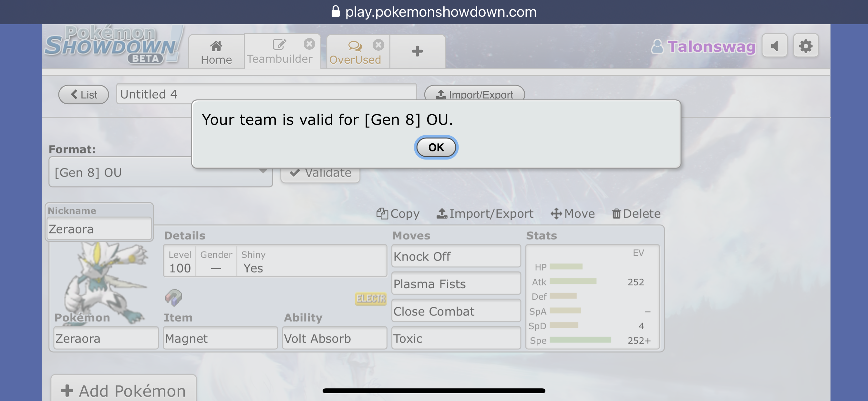Click the Atk stat bar

573,281
